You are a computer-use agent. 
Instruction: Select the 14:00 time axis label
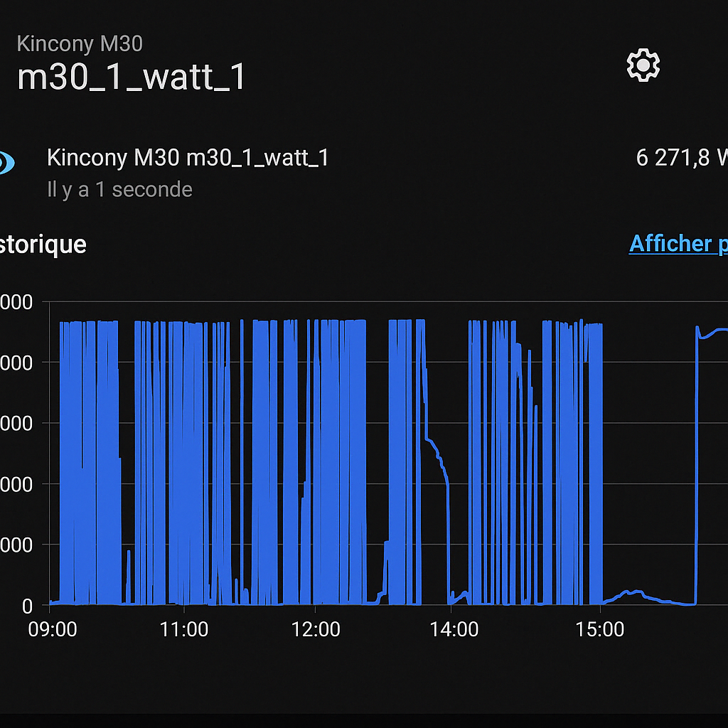click(454, 630)
